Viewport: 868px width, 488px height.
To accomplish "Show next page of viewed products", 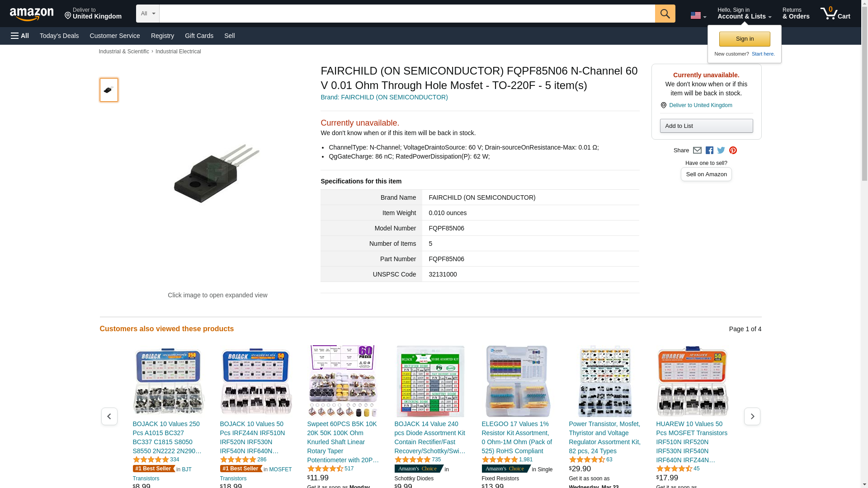I will coord(752,416).
